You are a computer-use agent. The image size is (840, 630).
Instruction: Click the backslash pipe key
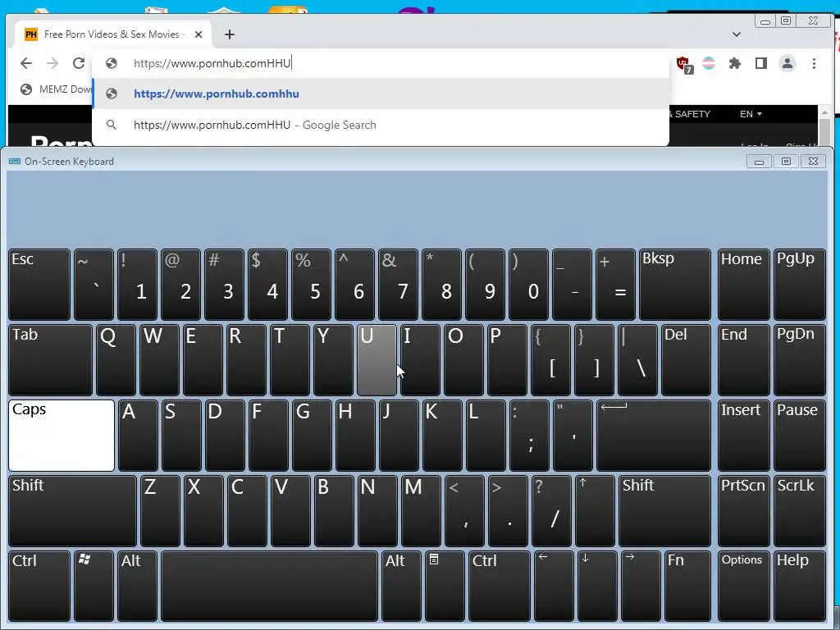click(x=637, y=359)
